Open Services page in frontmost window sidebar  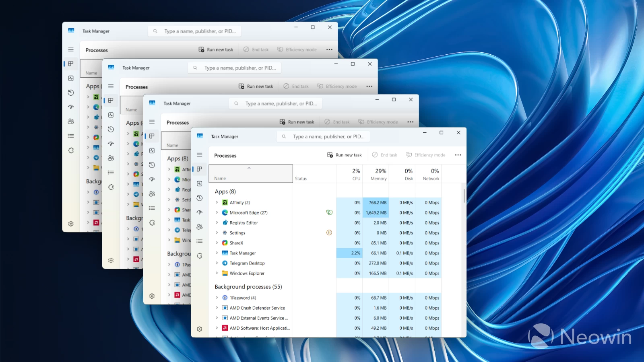200,256
